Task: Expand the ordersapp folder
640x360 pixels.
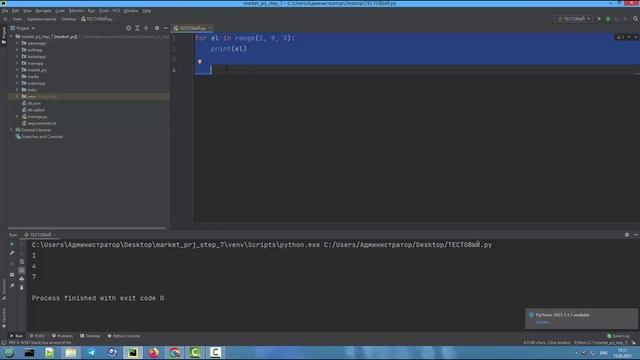Action: 18,83
